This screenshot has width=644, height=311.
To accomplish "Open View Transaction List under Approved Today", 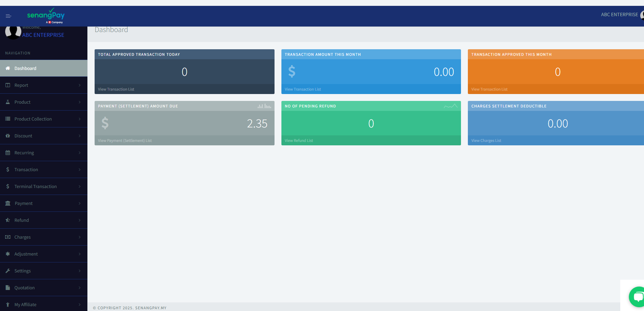I will (116, 89).
